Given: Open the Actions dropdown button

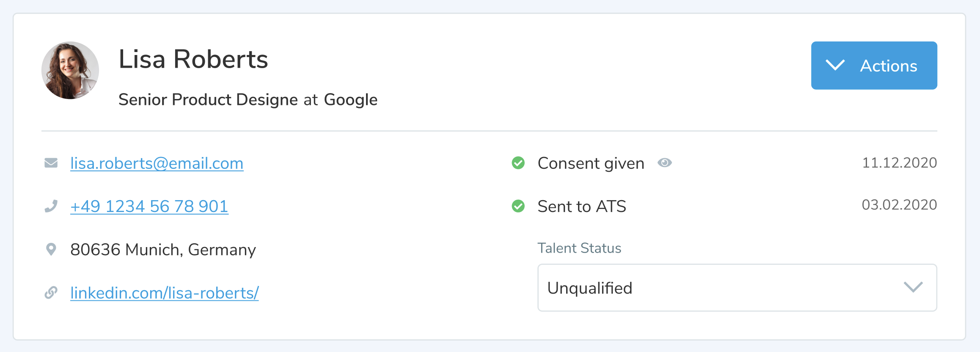Looking at the screenshot, I should point(874,66).
